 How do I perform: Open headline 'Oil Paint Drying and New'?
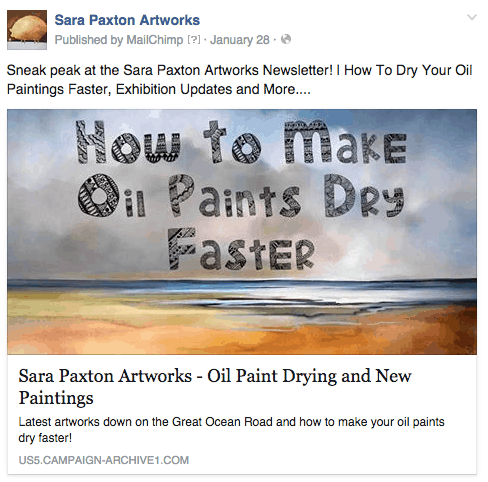(309, 376)
